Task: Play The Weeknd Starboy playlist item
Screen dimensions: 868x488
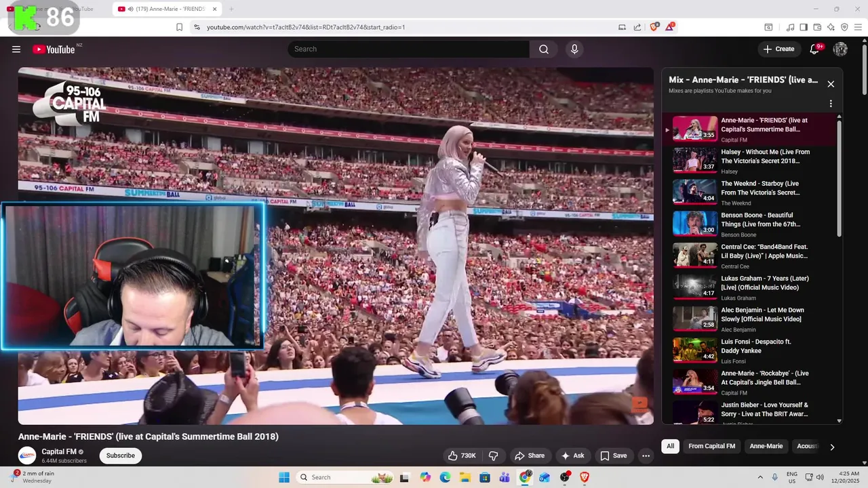Action: coord(749,192)
